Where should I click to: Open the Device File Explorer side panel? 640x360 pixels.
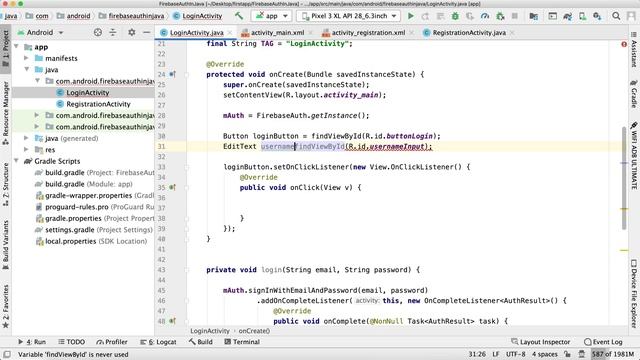(x=634, y=293)
